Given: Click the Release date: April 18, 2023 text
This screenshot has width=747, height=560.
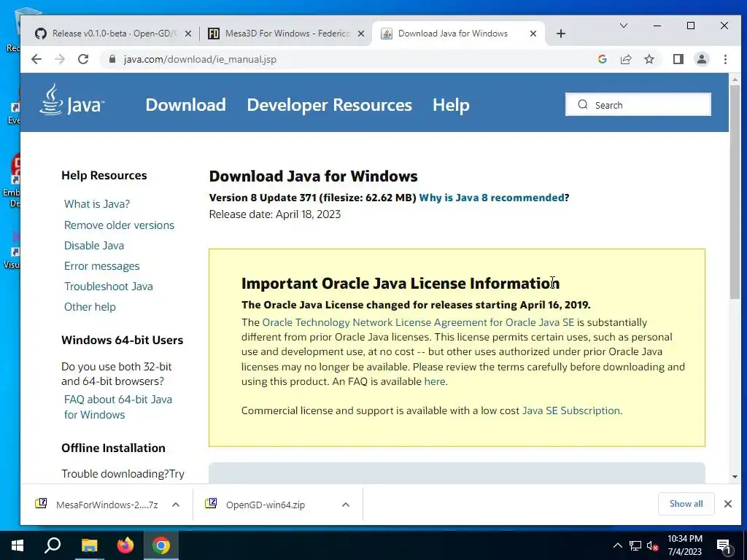Looking at the screenshot, I should [x=275, y=214].
